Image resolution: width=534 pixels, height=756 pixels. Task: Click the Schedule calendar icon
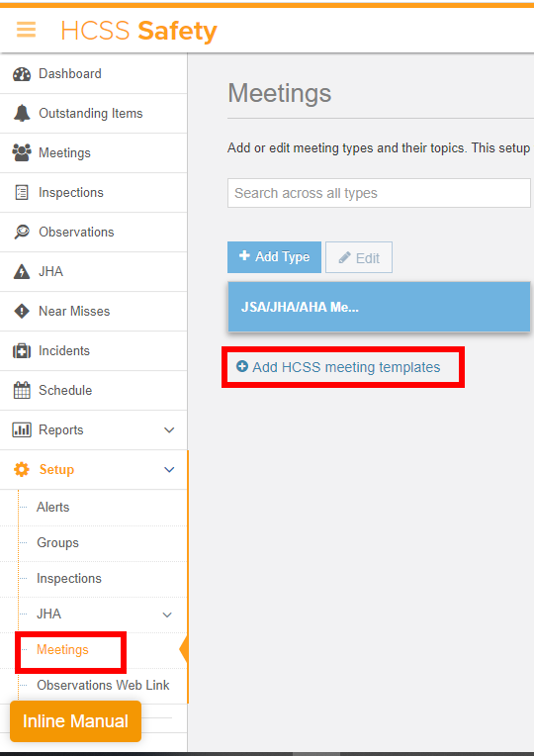click(22, 390)
